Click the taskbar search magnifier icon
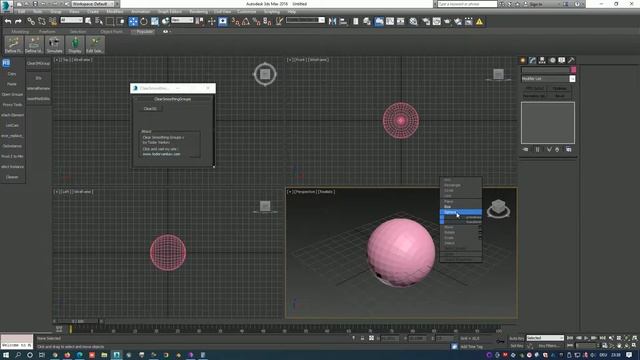Image resolution: width=640 pixels, height=360 pixels. pyautogui.click(x=18, y=355)
